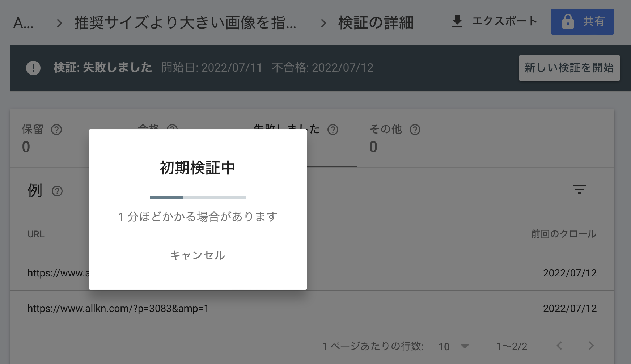Click the 1 分ほどかかる場合があります message
The height and width of the screenshot is (364, 631).
tap(198, 217)
